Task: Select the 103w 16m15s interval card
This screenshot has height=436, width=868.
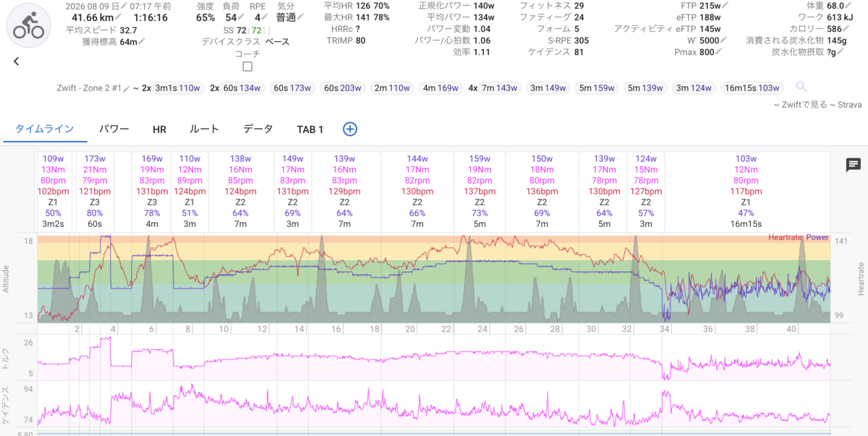Action: click(746, 192)
